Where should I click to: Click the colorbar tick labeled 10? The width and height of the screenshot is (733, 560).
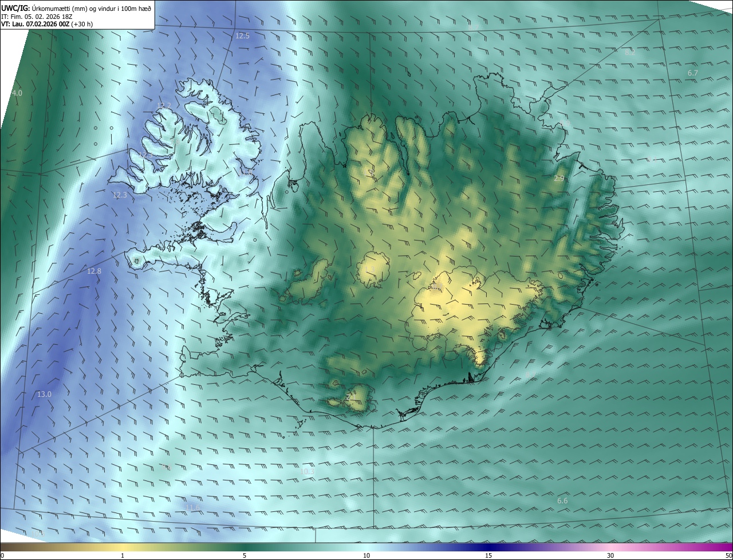point(366,555)
